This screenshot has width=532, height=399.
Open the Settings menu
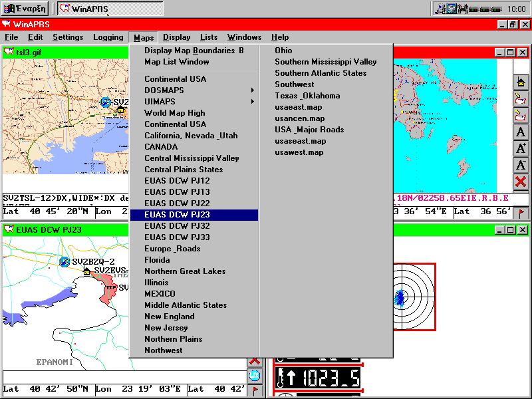pyautogui.click(x=68, y=37)
